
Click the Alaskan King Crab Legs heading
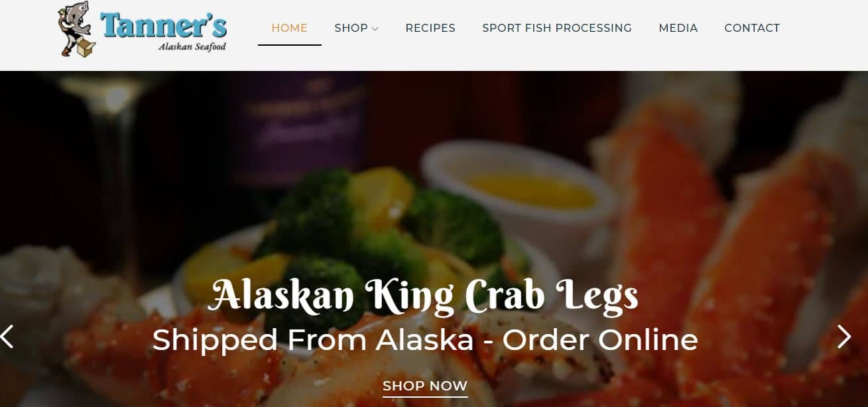[423, 296]
